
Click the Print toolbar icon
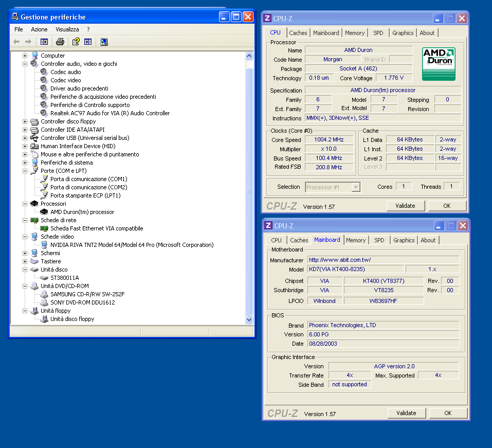pos(60,42)
